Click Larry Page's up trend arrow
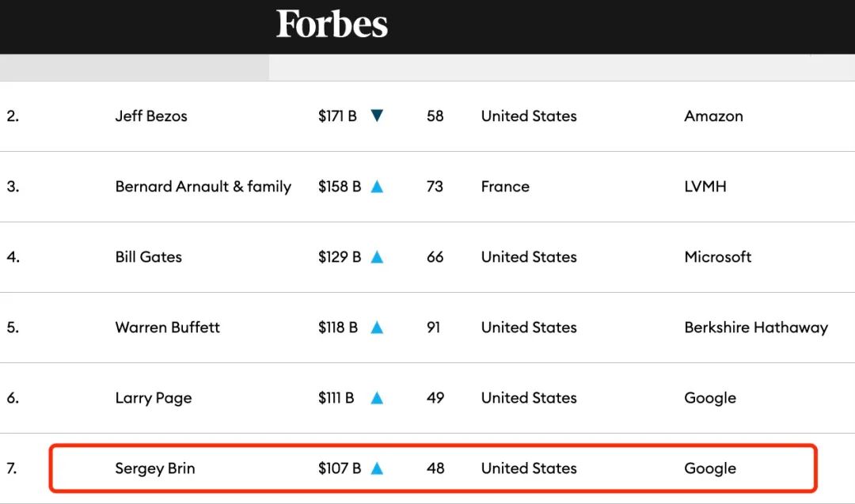 (377, 398)
